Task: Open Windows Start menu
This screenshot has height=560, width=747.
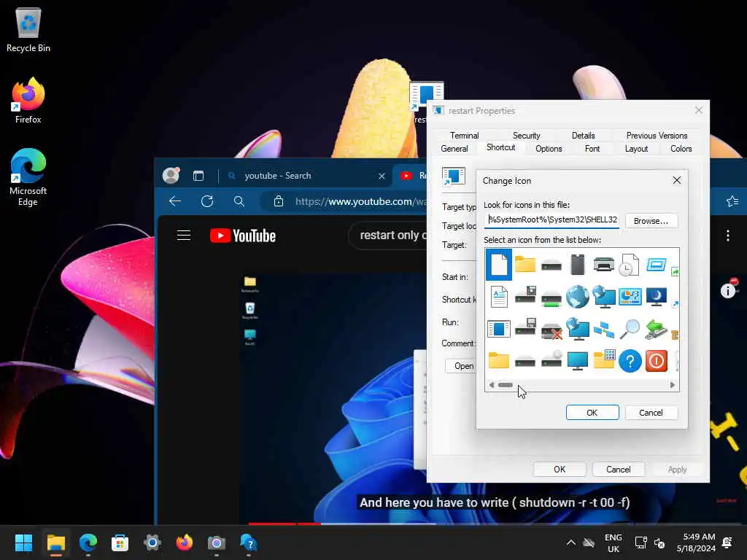Action: click(23, 542)
